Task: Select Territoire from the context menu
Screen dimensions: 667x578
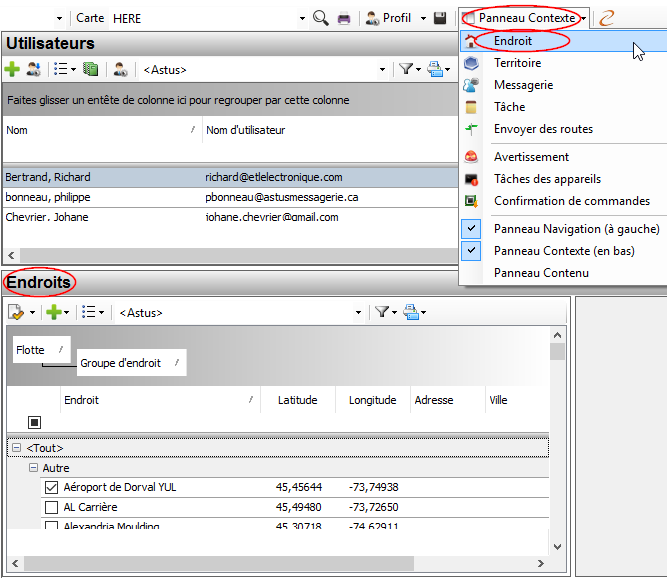Action: 517,63
